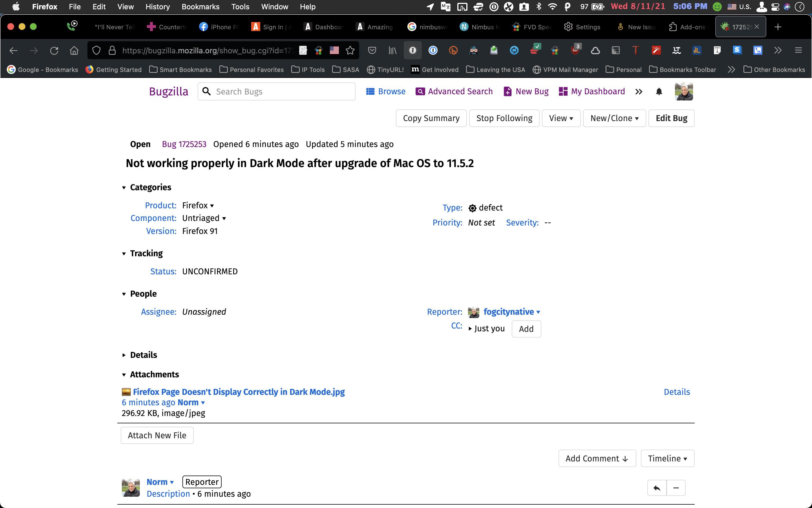This screenshot has height=508, width=812.
Task: Show more Bugzilla header links chevron
Action: (639, 91)
